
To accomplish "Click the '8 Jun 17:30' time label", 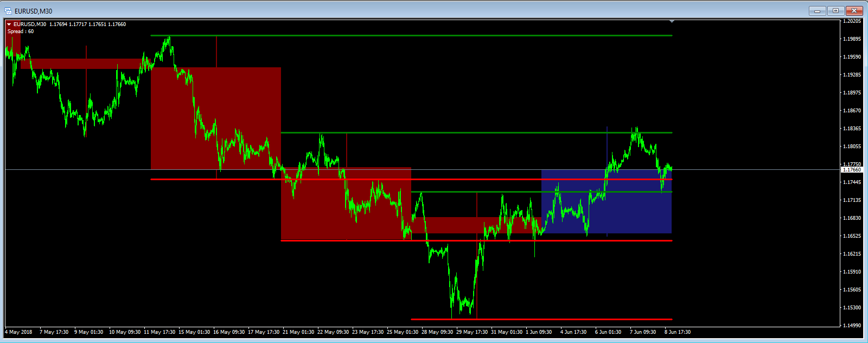I will pos(678,332).
